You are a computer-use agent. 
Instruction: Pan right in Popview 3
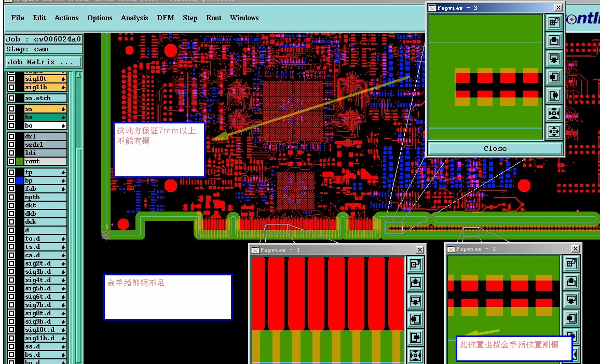coord(554,95)
